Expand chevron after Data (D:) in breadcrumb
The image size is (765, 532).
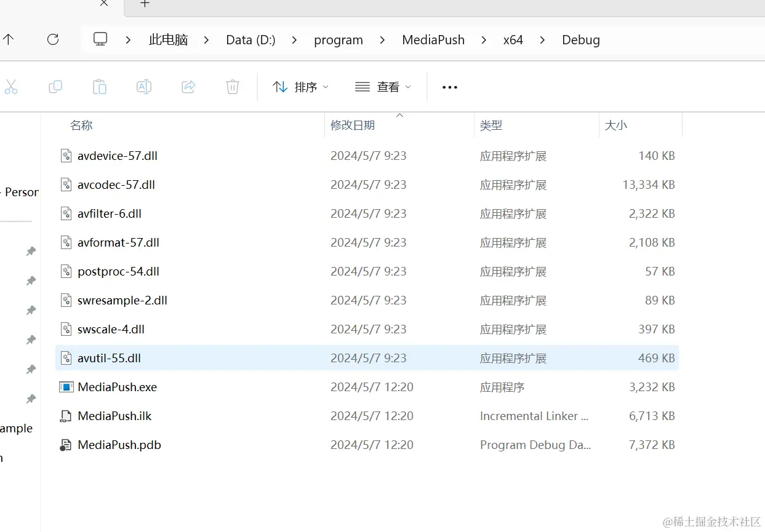tap(294, 40)
